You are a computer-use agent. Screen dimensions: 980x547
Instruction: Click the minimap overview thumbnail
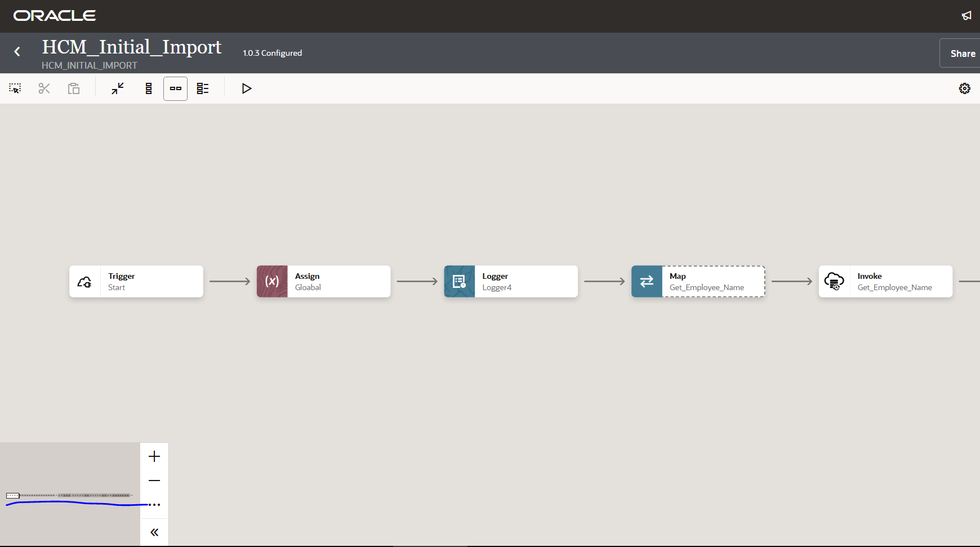pos(70,494)
